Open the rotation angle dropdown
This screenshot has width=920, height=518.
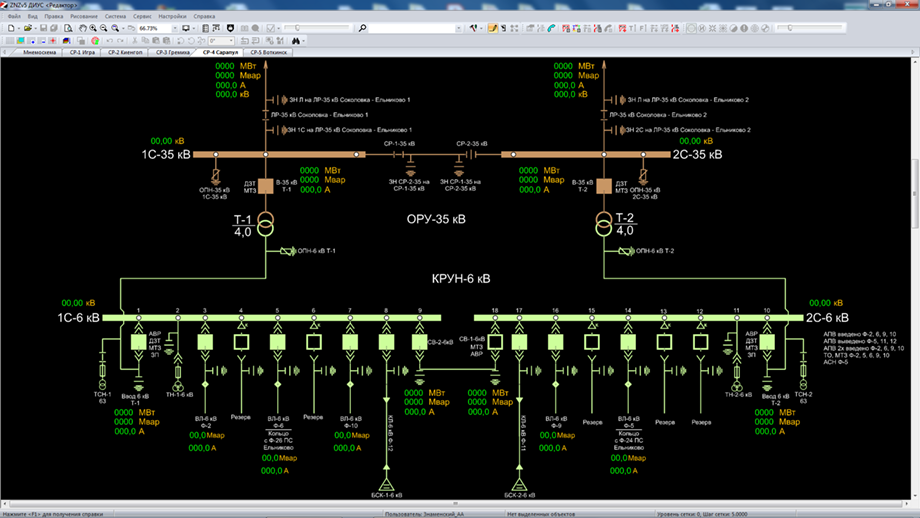point(230,41)
